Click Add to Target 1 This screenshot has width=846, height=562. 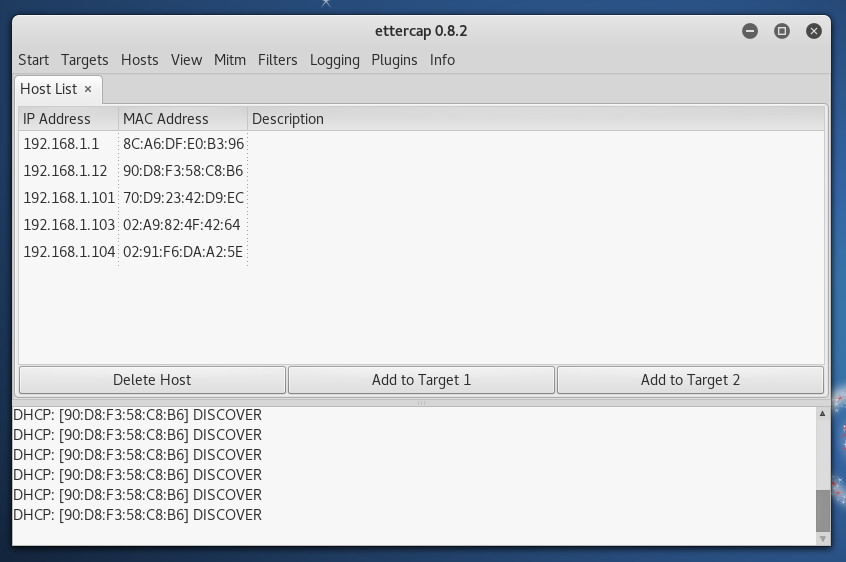(x=421, y=380)
